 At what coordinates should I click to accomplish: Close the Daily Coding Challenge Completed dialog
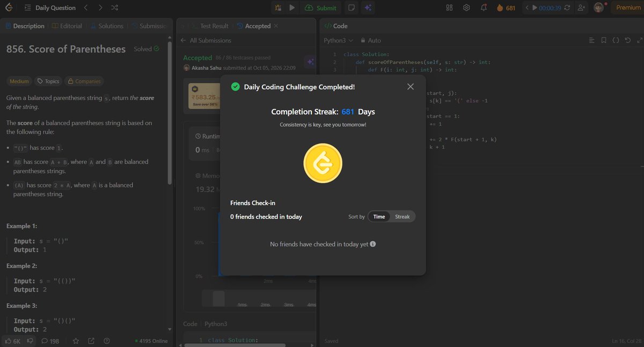[x=411, y=86]
